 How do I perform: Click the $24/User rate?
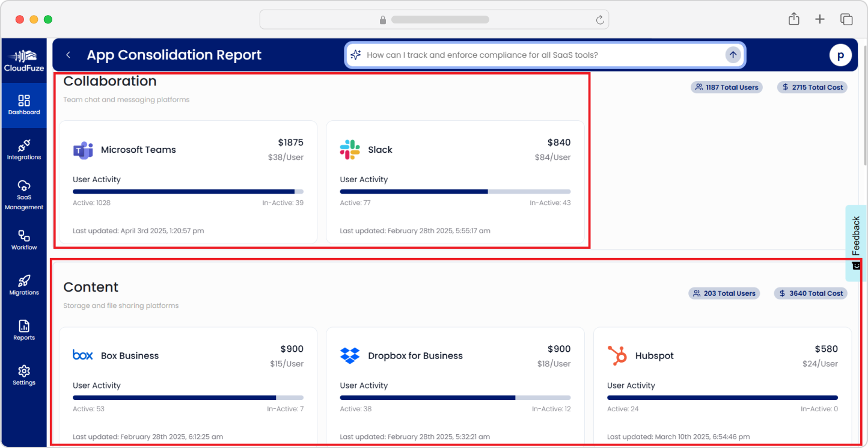point(820,364)
